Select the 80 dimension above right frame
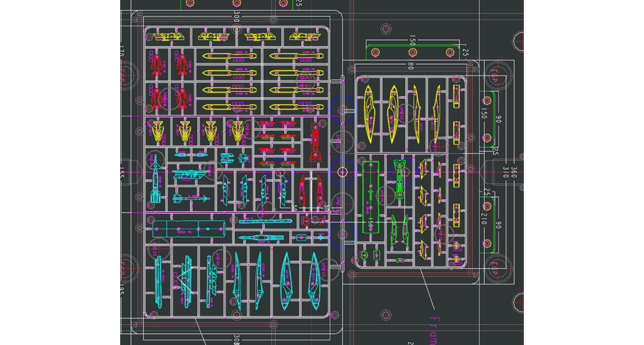644x345 pixels. point(411,67)
